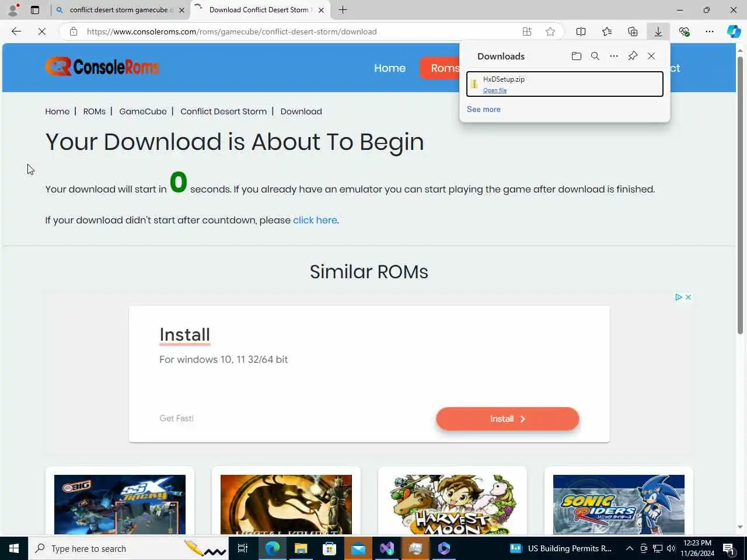Add this page to favorites star
747x560 pixels.
click(x=550, y=32)
